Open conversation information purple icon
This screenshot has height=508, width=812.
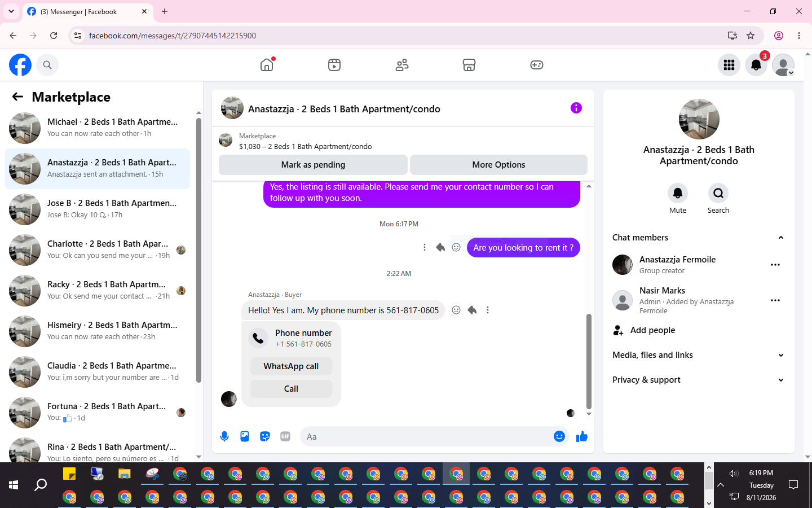(x=576, y=108)
